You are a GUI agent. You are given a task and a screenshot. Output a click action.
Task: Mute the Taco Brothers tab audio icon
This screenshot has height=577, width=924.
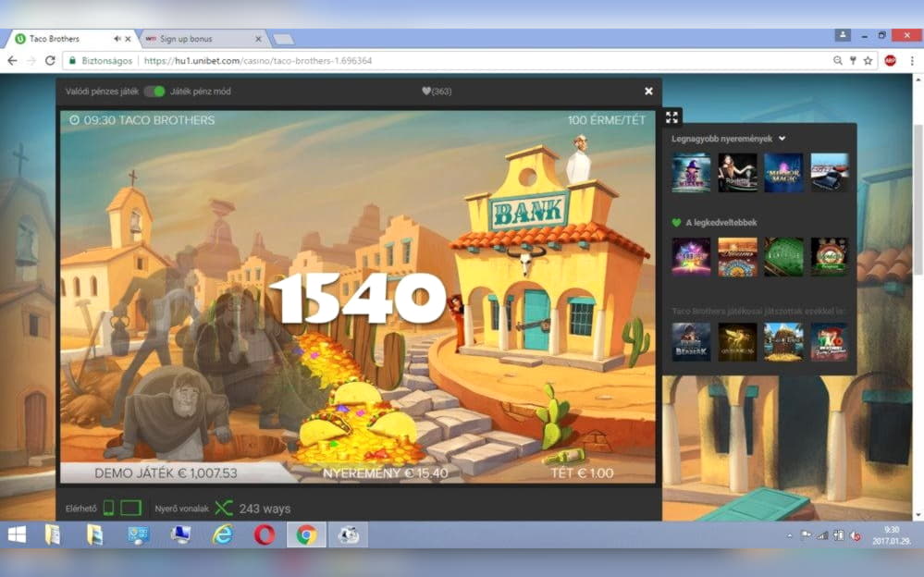pyautogui.click(x=117, y=39)
